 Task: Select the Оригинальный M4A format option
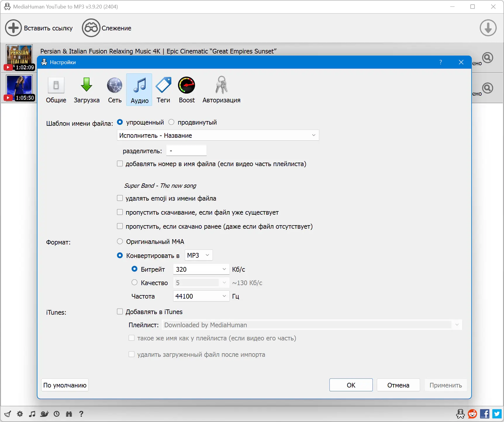(120, 242)
